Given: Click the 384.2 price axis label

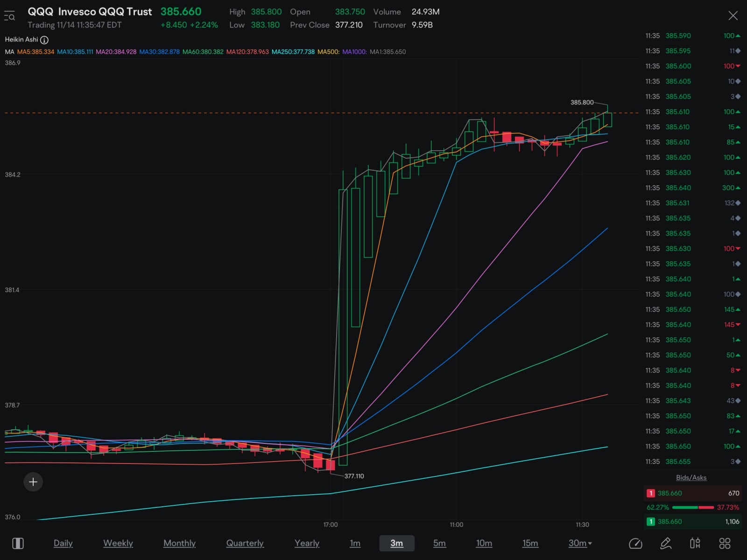Looking at the screenshot, I should [13, 175].
